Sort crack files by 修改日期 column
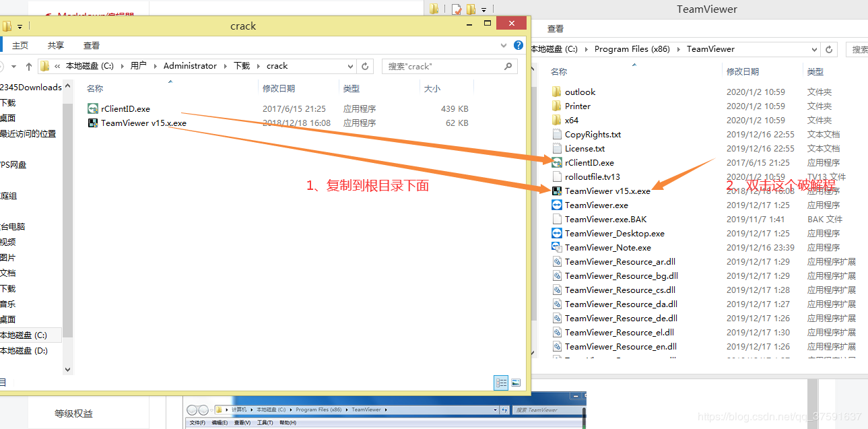This screenshot has height=429, width=868. click(279, 88)
